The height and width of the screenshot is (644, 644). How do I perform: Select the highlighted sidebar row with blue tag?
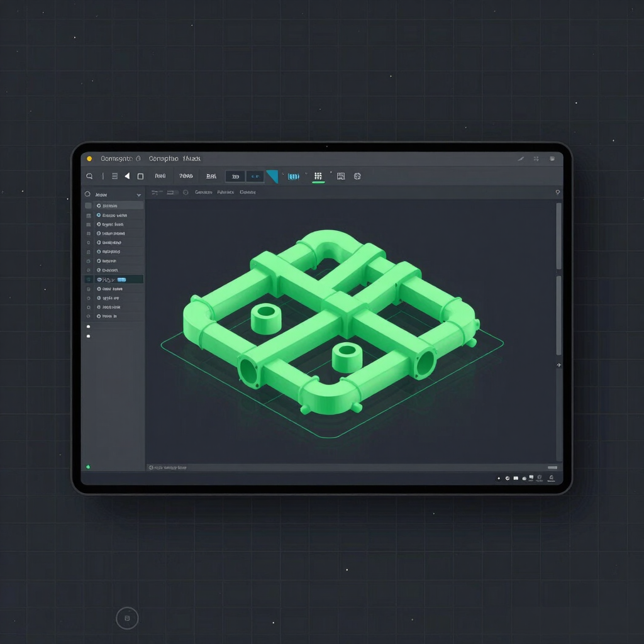(x=114, y=279)
